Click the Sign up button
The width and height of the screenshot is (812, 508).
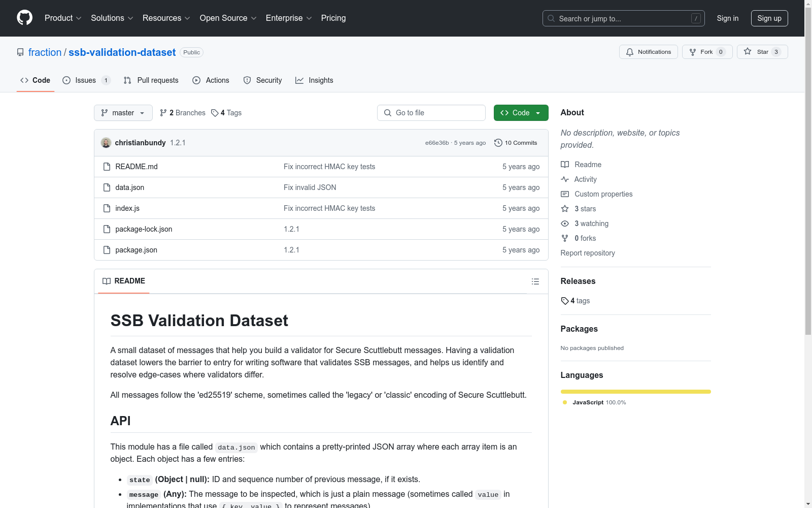click(x=769, y=18)
